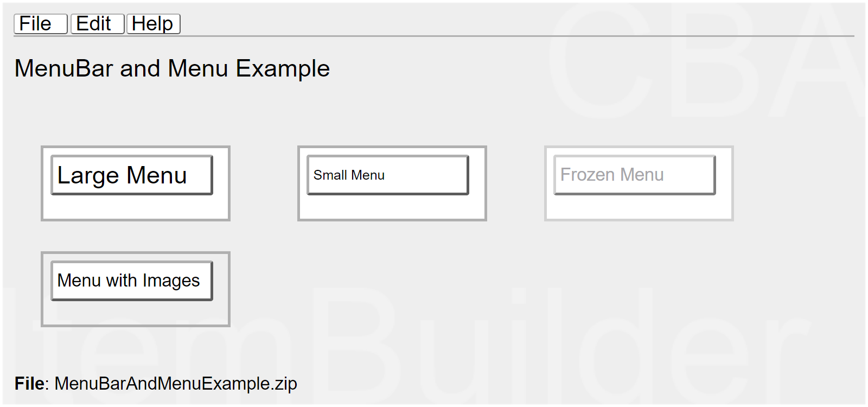Viewport: 868px width, 407px height.
Task: Click empty panel space below Frozen Menu
Action: (x=639, y=207)
